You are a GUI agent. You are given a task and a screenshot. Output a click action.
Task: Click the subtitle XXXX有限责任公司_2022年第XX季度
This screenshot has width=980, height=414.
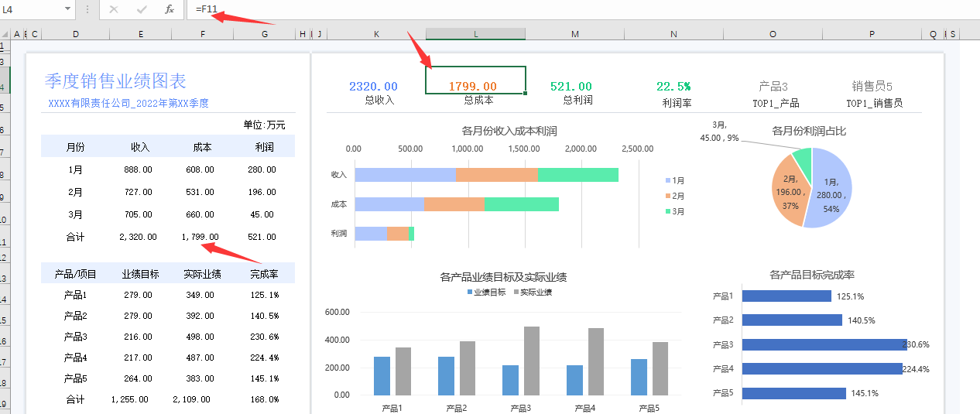pos(128,103)
